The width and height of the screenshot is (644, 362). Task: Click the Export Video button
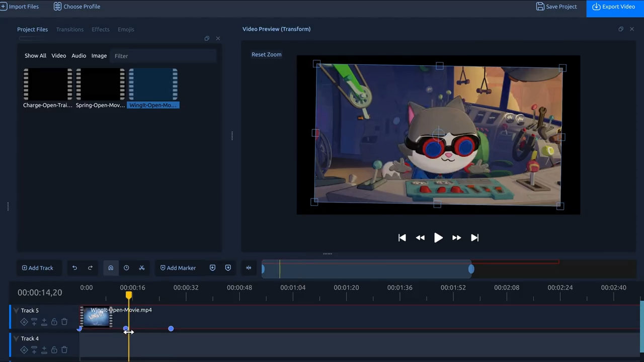coord(614,7)
